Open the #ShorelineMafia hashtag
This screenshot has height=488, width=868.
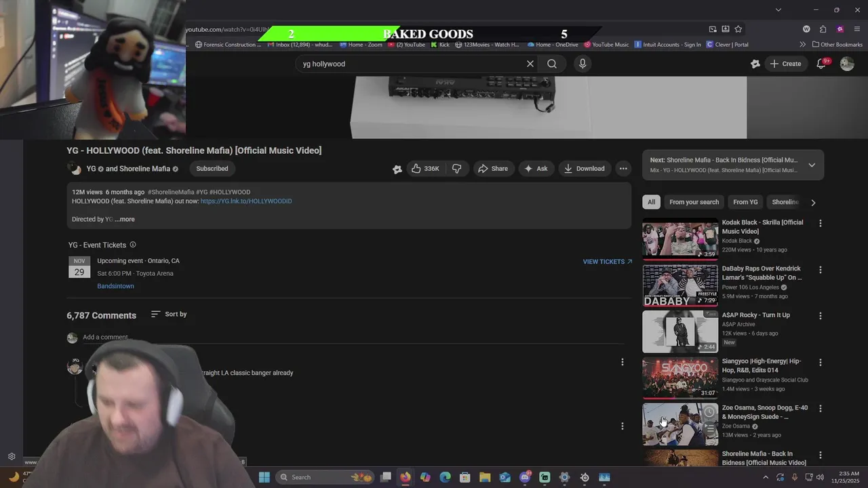tap(171, 192)
